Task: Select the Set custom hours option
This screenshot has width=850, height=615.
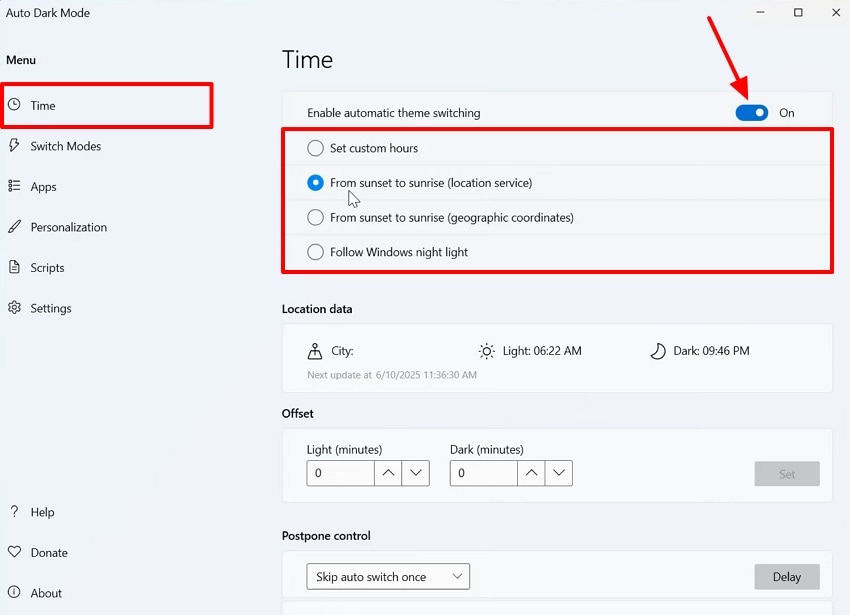Action: click(x=315, y=147)
